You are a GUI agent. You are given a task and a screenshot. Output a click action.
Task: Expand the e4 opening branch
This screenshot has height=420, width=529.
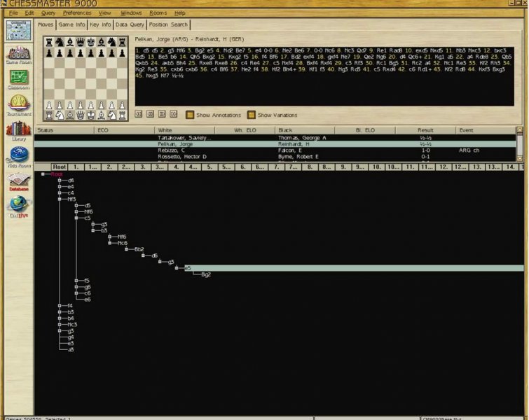coord(60,187)
